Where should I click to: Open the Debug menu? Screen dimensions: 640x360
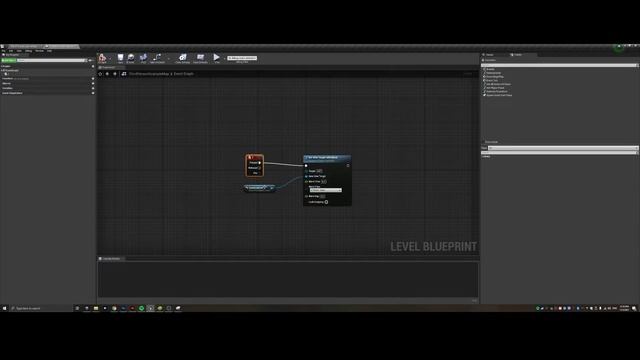pyautogui.click(x=29, y=51)
